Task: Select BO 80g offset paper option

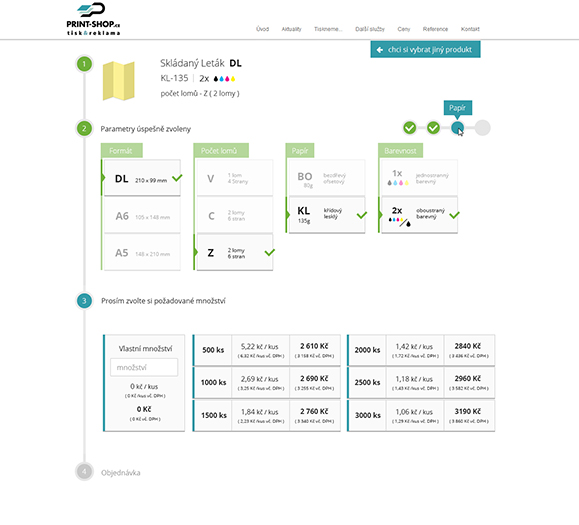Action: [x=327, y=178]
